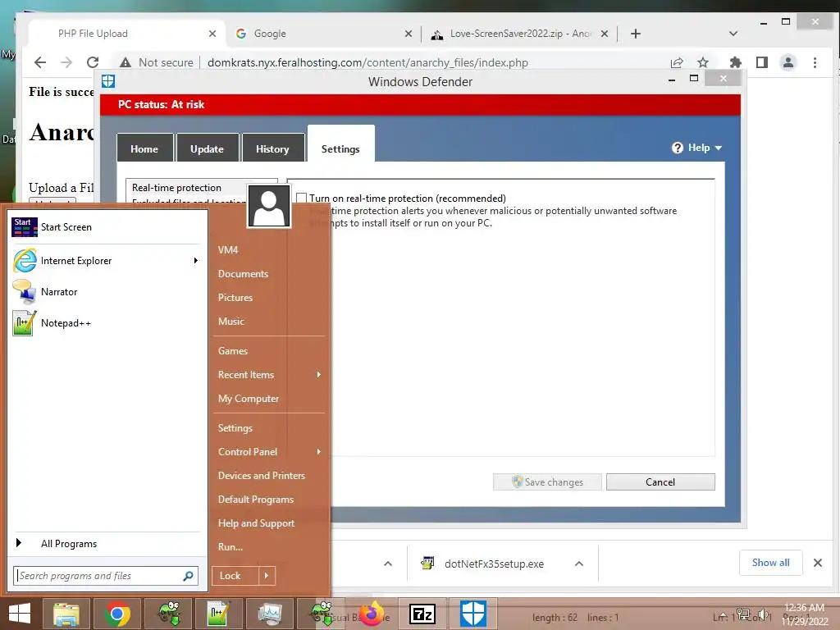Open Chrome extensions puzzle icon
Viewport: 840px width, 630px height.
[x=736, y=62]
